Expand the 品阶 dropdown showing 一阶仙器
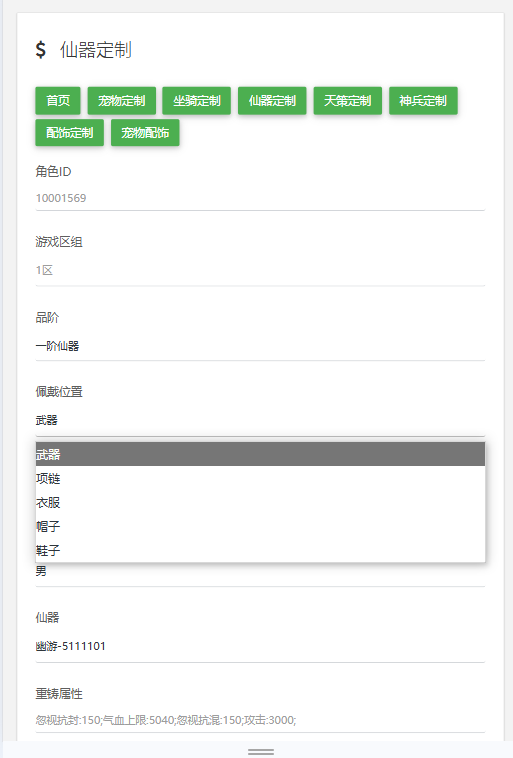 [x=260, y=346]
